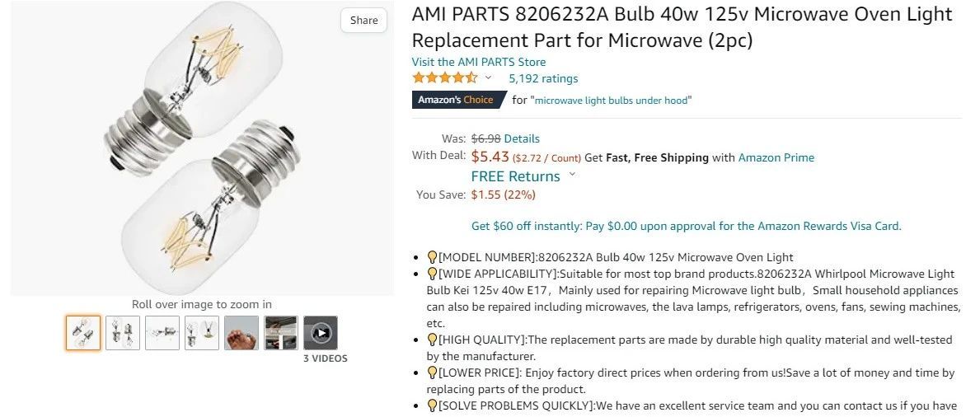This screenshot has width=980, height=417.
Task: Click the Share button on product image
Action: point(363,21)
